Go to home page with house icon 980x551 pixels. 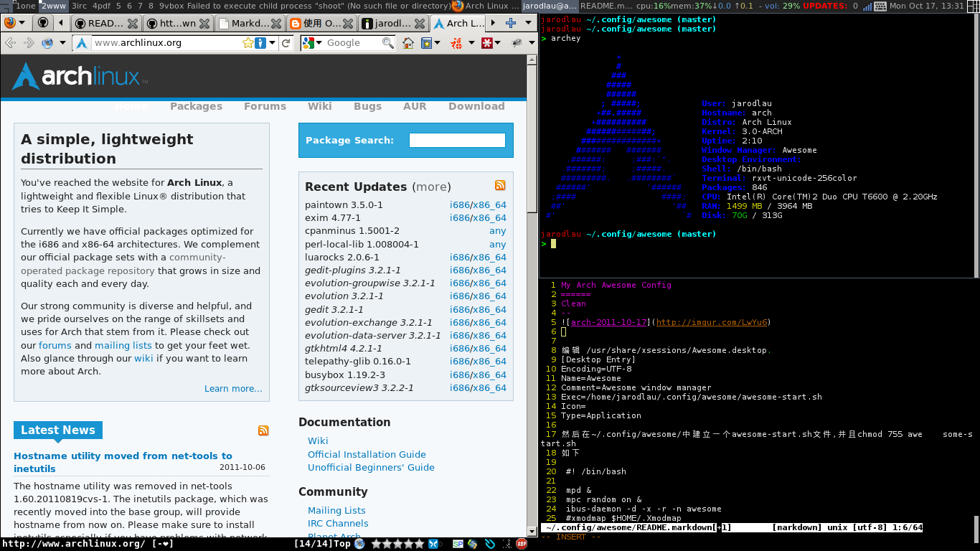(407, 43)
